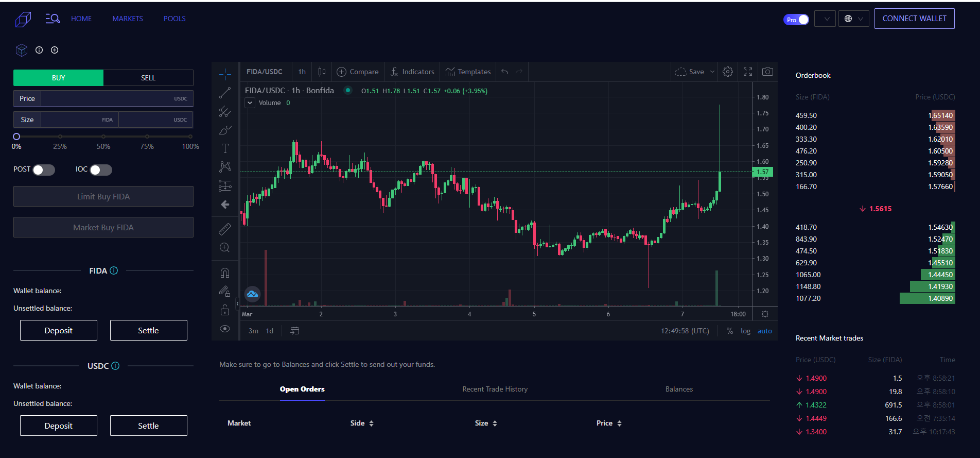
Task: Open the market search icon
Action: (x=52, y=19)
